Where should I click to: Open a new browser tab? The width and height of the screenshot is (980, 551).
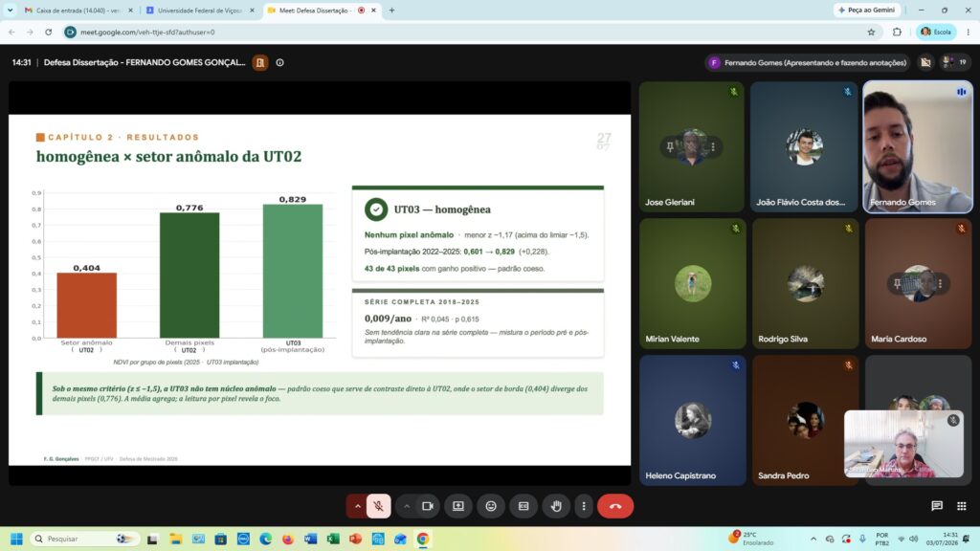(391, 10)
